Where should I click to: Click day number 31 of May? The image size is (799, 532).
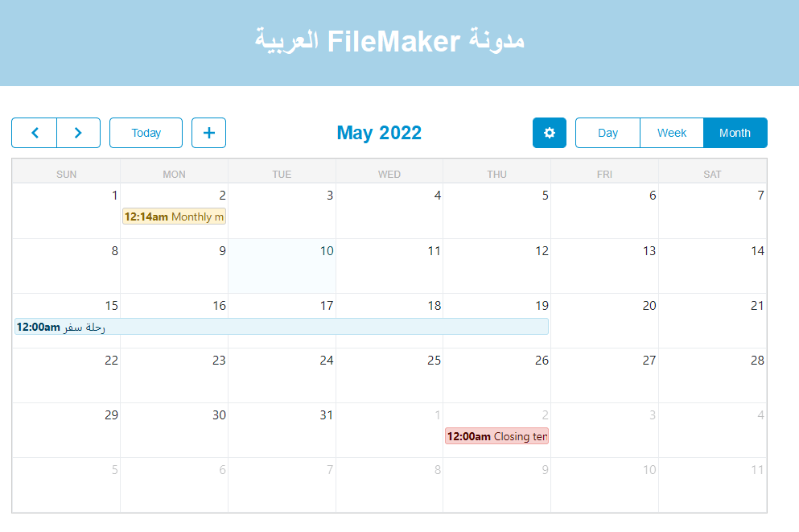pyautogui.click(x=326, y=415)
